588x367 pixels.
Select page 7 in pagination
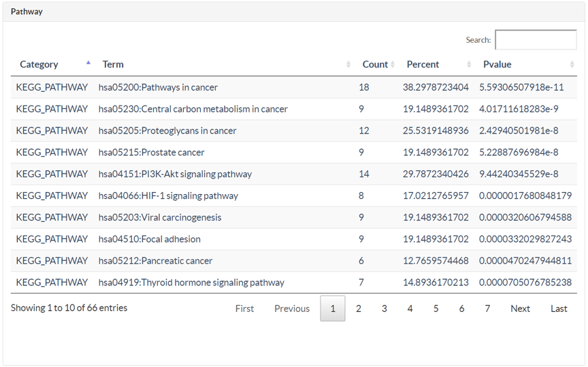[487, 308]
